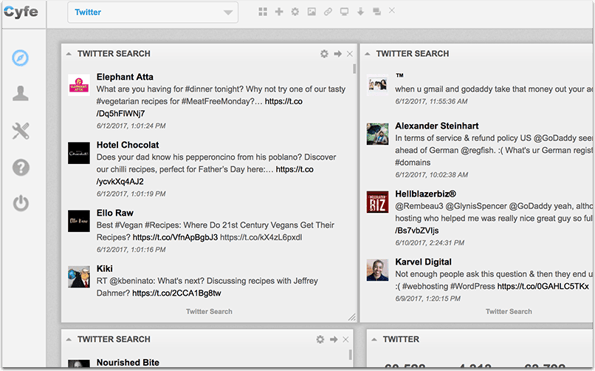Click the first widget's vertical scrollbar

point(354,69)
